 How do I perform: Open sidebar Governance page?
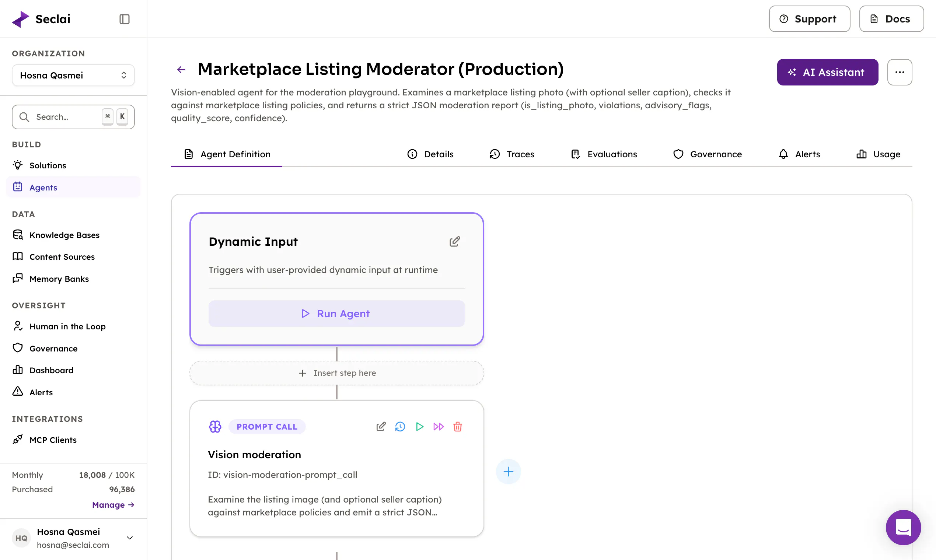click(73, 348)
